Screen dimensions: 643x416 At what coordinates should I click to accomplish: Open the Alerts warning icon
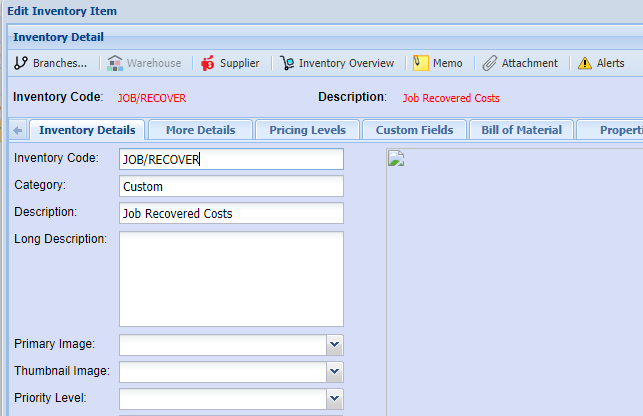pyautogui.click(x=585, y=63)
